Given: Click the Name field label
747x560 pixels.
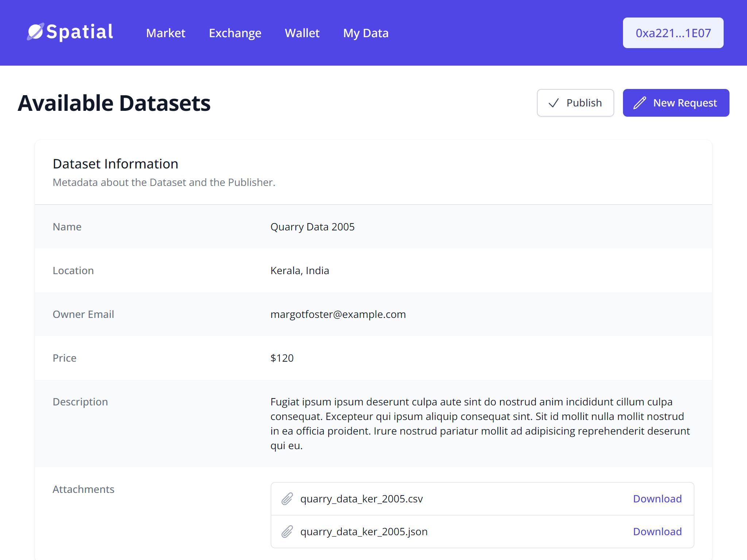Looking at the screenshot, I should coord(67,227).
